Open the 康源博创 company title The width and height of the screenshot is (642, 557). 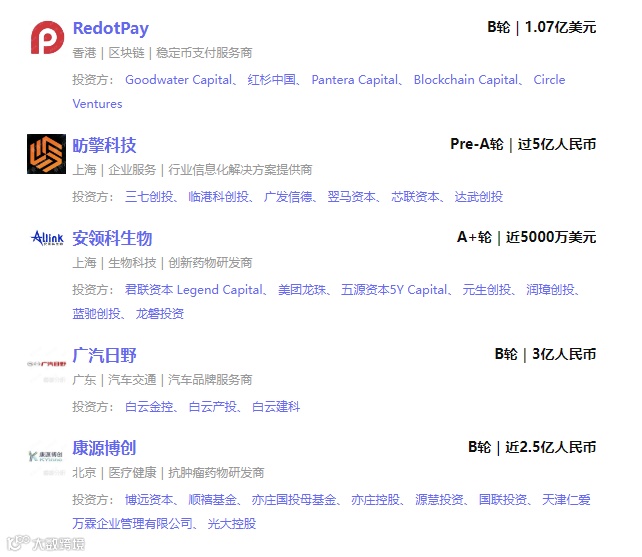click(104, 448)
